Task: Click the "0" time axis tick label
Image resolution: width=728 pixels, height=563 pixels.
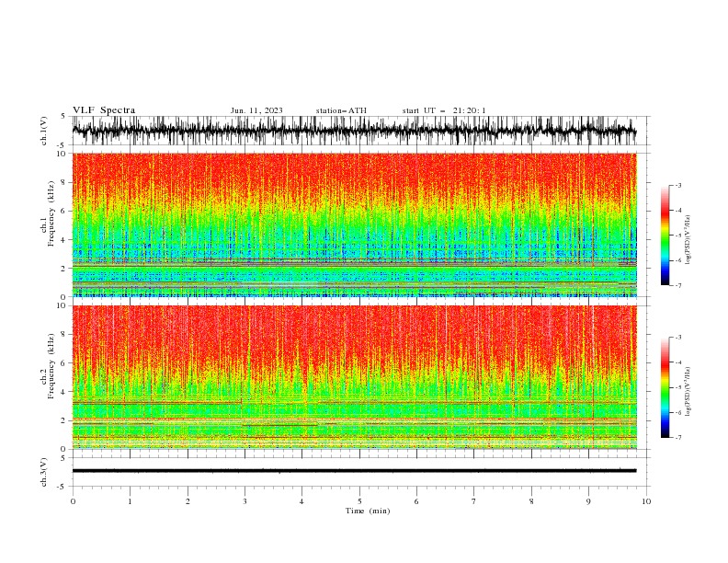Action: pos(73,501)
